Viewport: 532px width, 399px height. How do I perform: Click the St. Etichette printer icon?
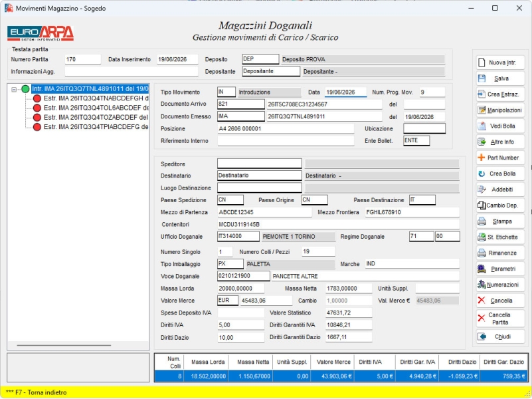pyautogui.click(x=482, y=237)
